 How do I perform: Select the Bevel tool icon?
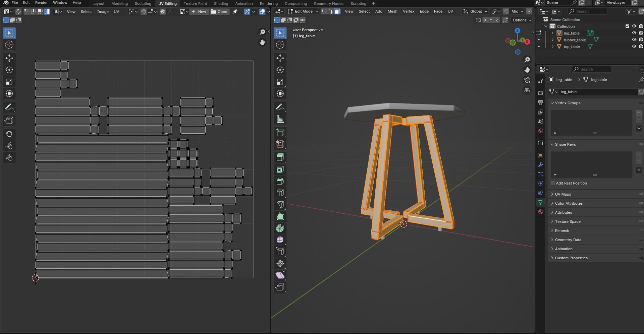click(280, 181)
